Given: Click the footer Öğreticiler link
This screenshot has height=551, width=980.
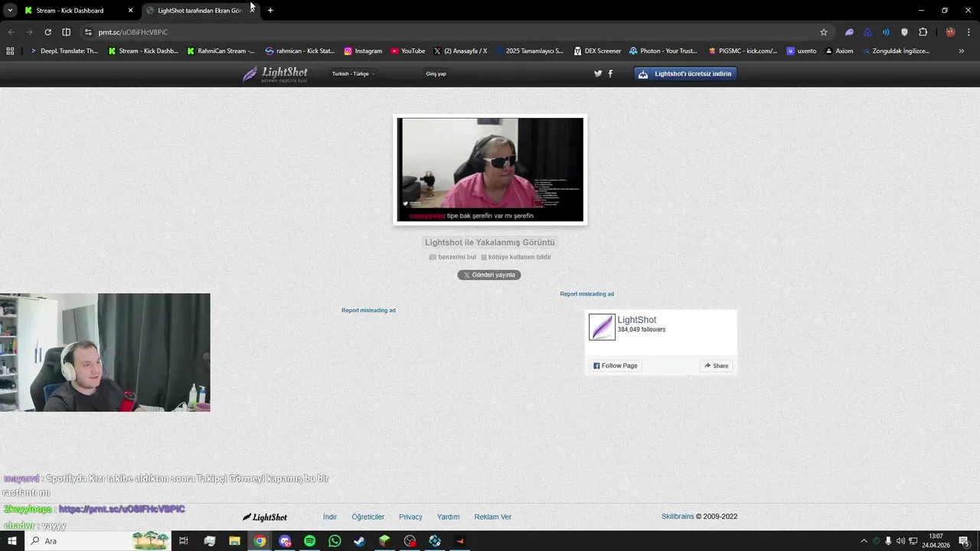Looking at the screenshot, I should tap(368, 517).
